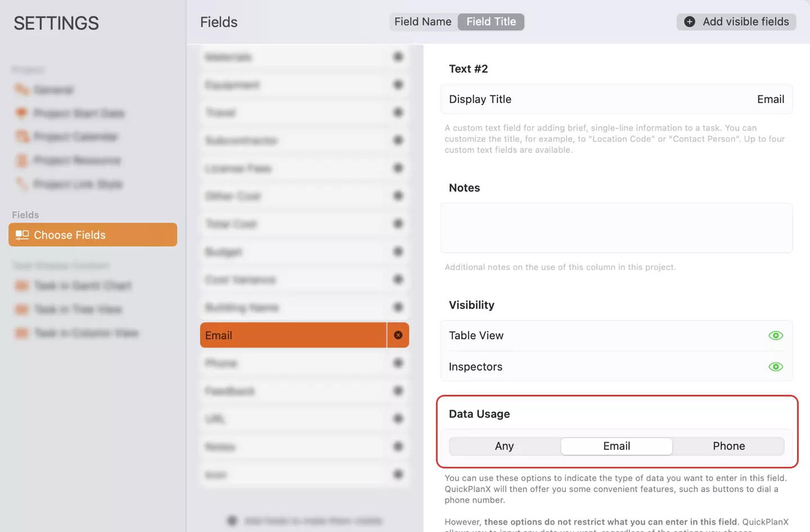The image size is (810, 532).
Task: Open Task in Gantt Chart settings icon
Action: [x=21, y=286]
